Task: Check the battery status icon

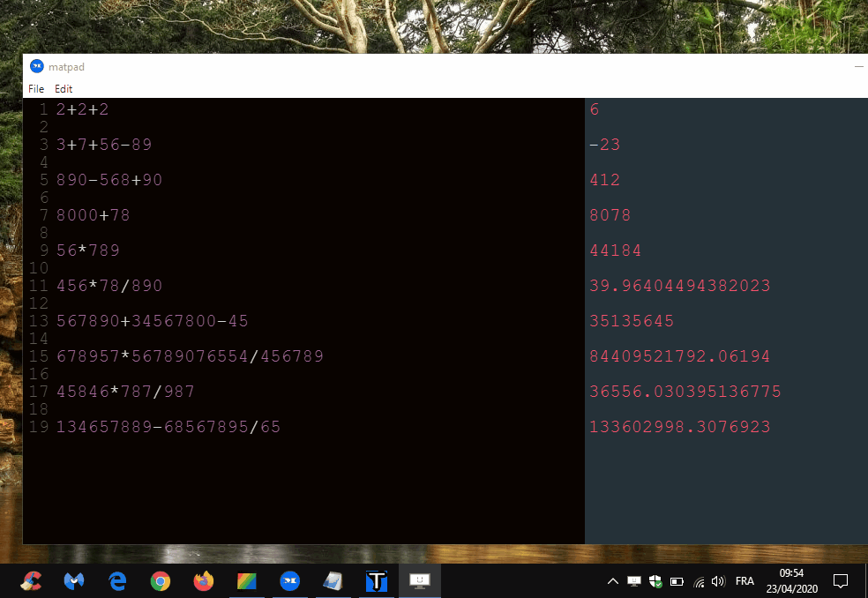Action: coord(677,581)
